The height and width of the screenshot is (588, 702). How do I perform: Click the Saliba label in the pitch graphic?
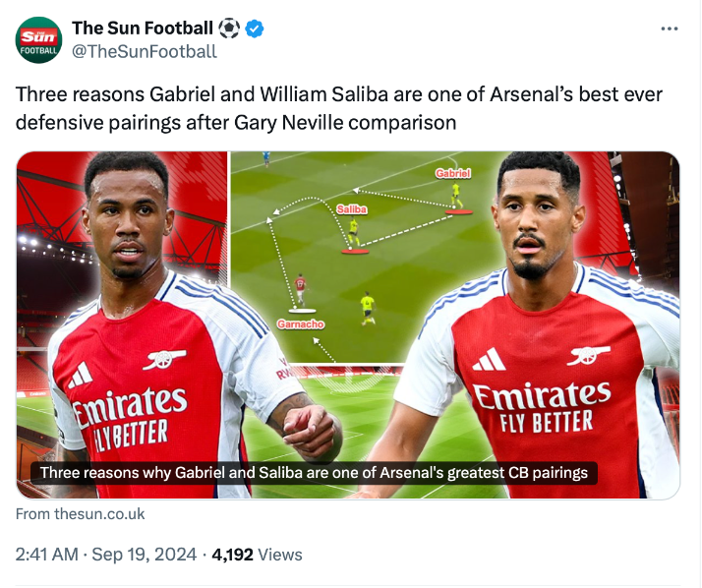pyautogui.click(x=351, y=209)
